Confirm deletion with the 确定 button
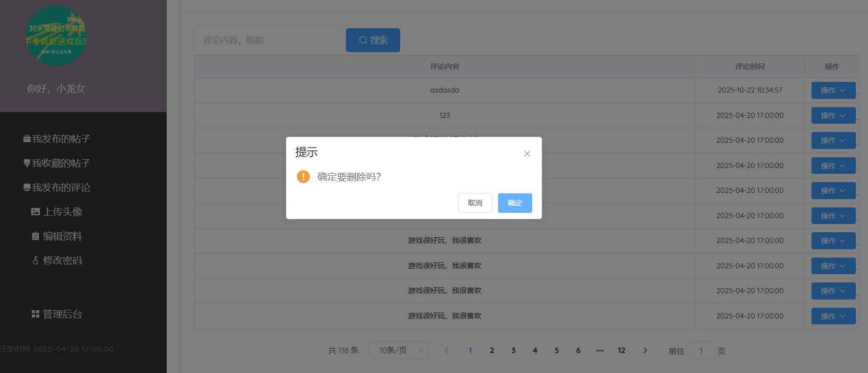The image size is (868, 373). [x=515, y=203]
